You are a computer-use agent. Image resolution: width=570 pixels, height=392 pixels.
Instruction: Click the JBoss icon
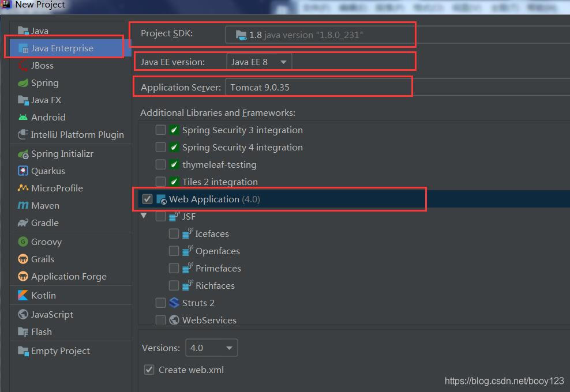[x=23, y=65]
